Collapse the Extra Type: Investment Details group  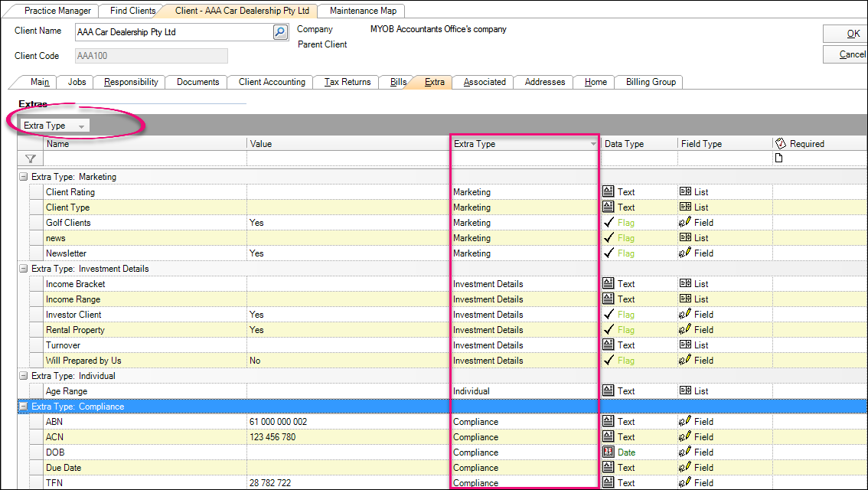pyautogui.click(x=23, y=269)
